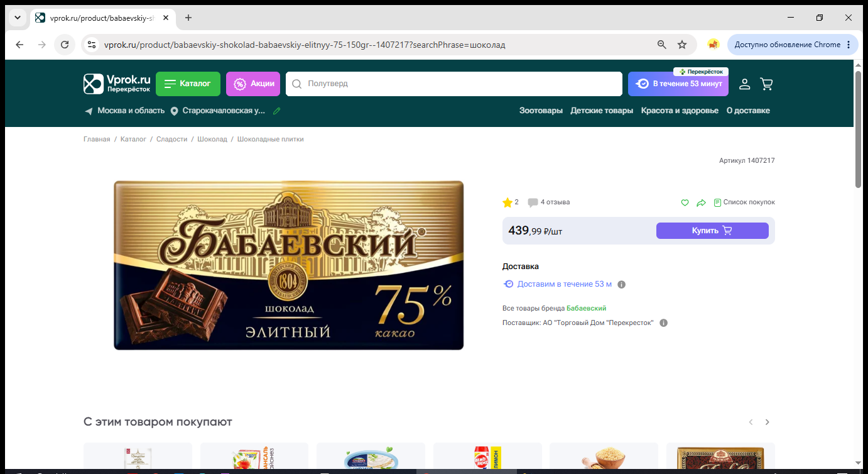Select the vprok.ru browser tab
868x474 pixels.
click(x=102, y=18)
